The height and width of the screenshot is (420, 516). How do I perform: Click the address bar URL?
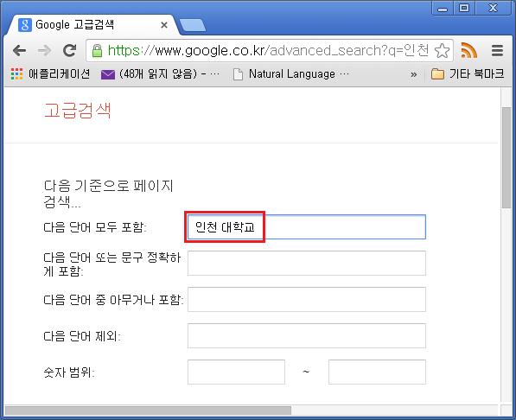(268, 51)
